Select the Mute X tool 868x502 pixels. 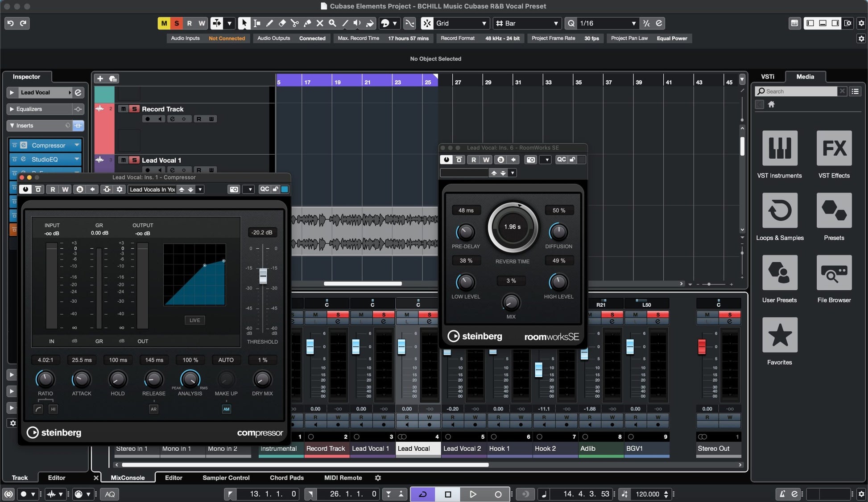point(320,23)
